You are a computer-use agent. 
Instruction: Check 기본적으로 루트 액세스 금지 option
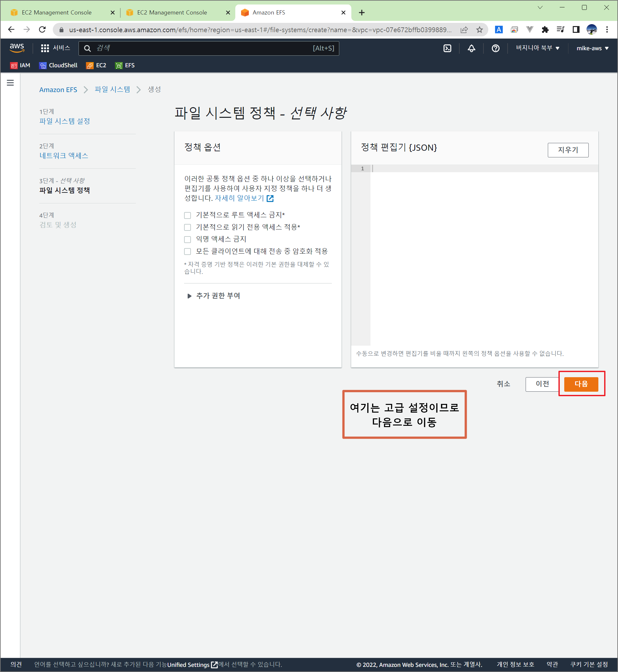tap(188, 215)
